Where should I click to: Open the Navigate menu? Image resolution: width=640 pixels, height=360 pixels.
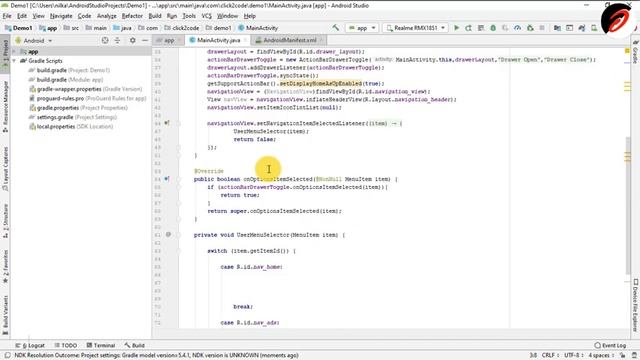61,16
